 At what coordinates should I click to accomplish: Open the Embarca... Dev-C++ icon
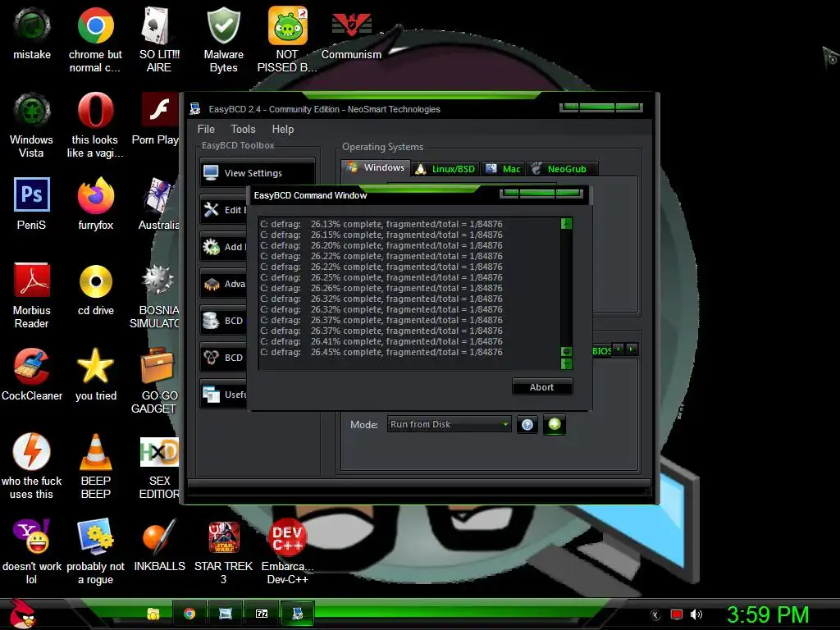[x=287, y=552]
